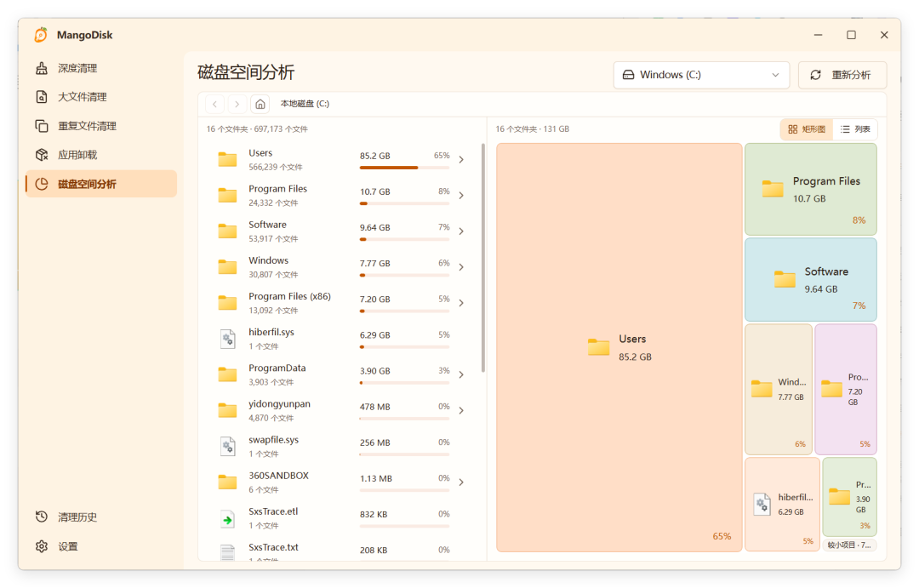Expand the ProgramData row chevron
This screenshot has height=588, width=919.
tap(461, 374)
